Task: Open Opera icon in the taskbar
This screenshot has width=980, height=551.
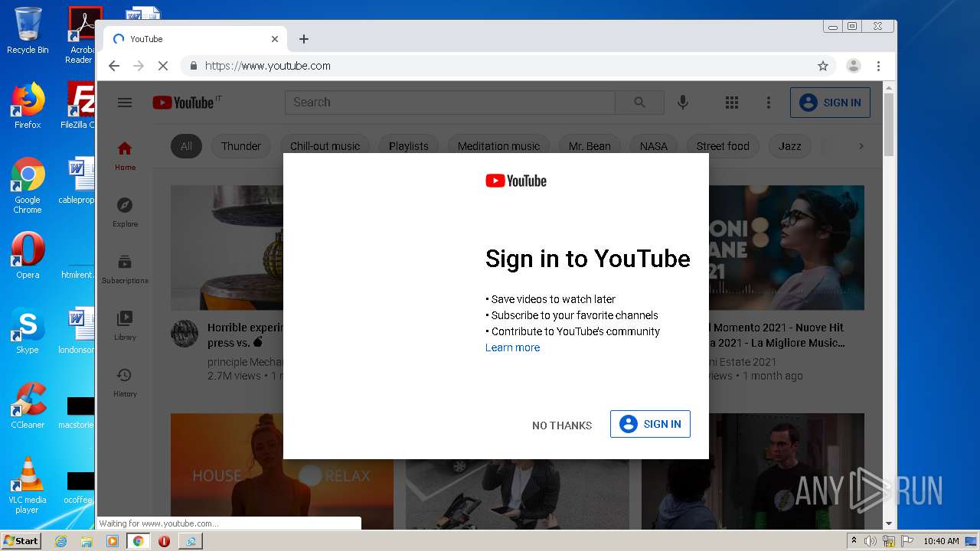Action: [164, 541]
